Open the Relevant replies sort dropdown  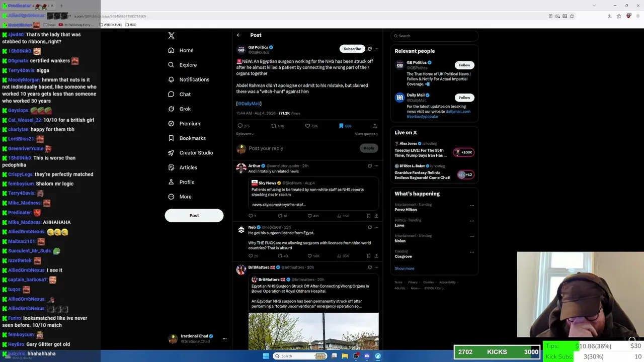point(245,134)
